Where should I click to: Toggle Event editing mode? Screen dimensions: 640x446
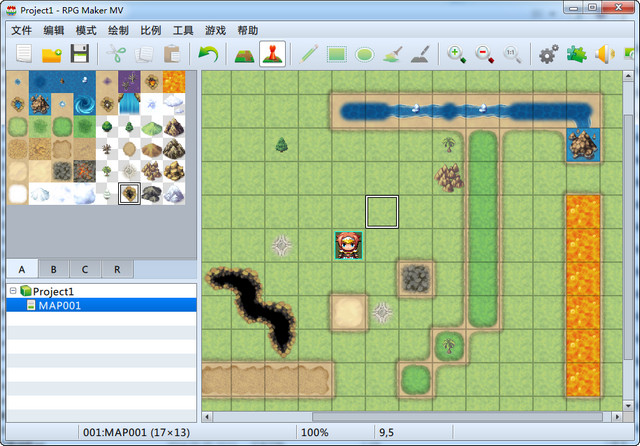tap(272, 54)
